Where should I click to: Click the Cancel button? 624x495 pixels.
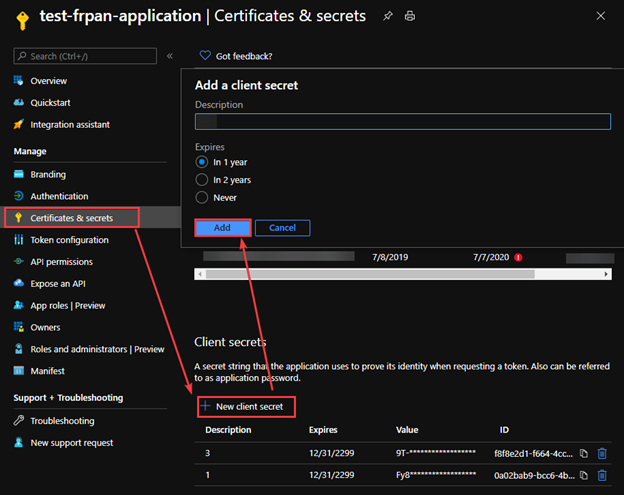click(x=283, y=228)
